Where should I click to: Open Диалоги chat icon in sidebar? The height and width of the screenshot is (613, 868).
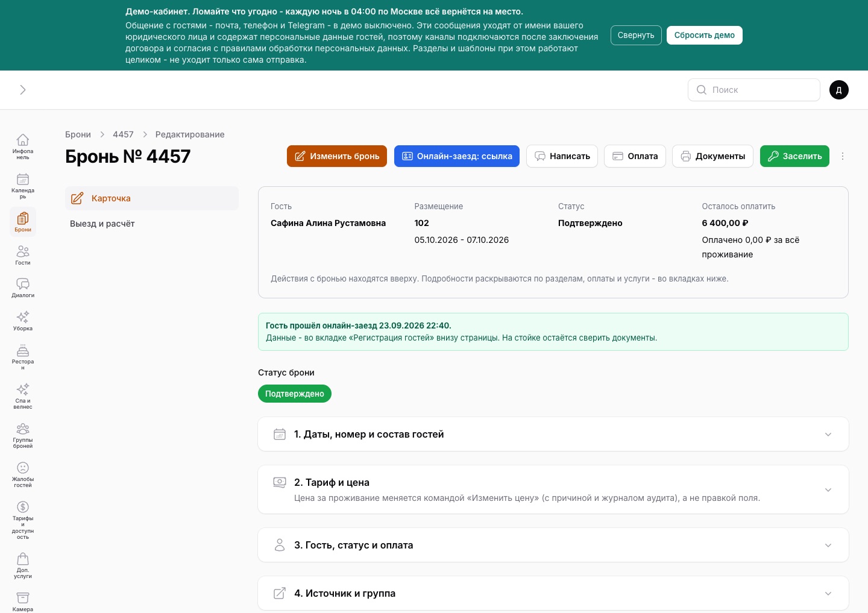pyautogui.click(x=23, y=288)
